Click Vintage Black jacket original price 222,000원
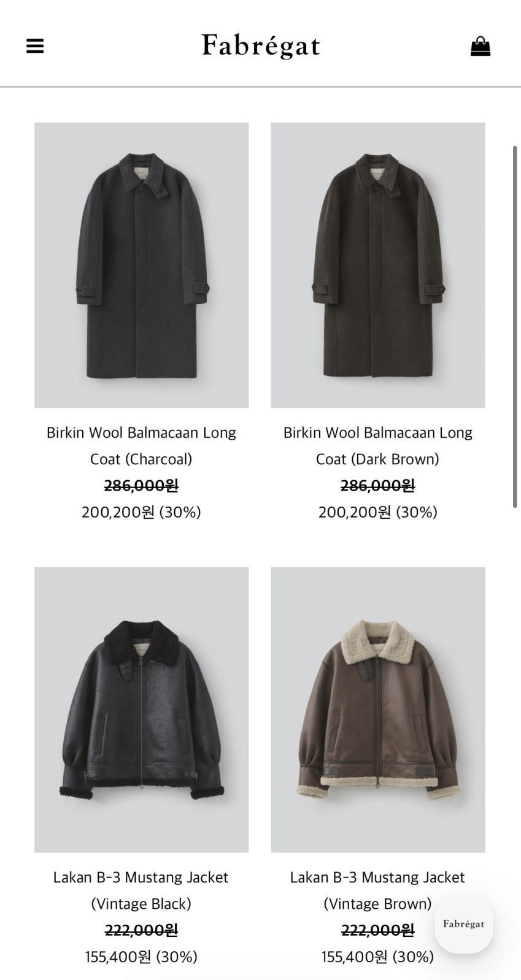The image size is (521, 980). tap(141, 930)
